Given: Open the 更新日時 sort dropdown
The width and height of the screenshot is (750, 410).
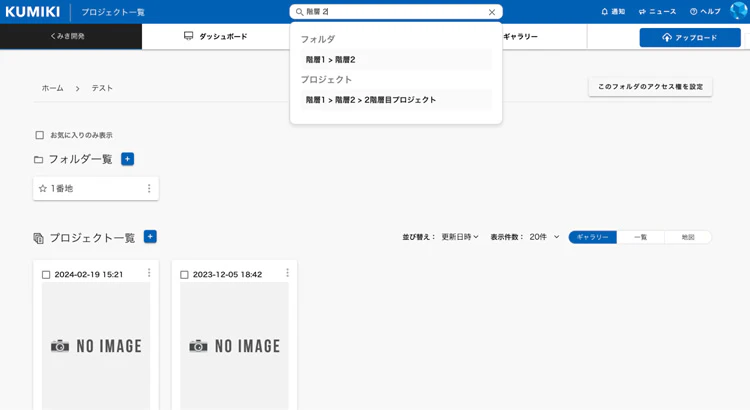Looking at the screenshot, I should pyautogui.click(x=460, y=237).
